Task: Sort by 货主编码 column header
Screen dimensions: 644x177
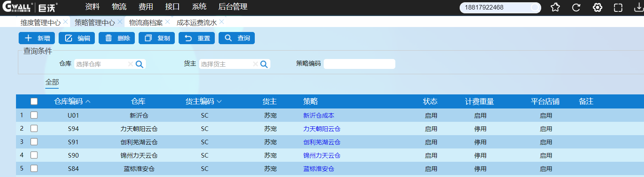Action: [203, 101]
